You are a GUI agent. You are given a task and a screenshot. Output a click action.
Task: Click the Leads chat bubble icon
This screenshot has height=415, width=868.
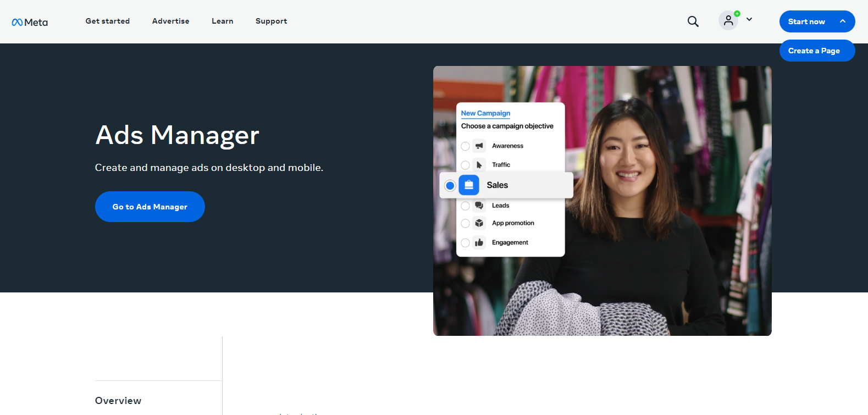(479, 206)
